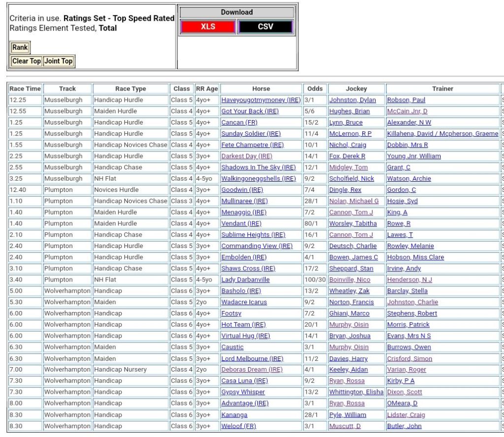This screenshot has height=437, width=504.
Task: Click the Joint Top button
Action: (58, 61)
